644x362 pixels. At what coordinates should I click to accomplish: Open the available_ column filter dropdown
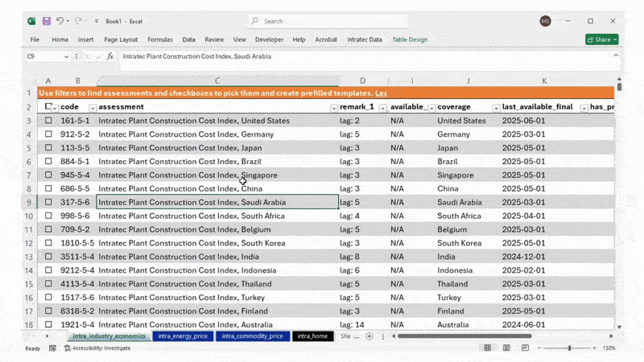pos(431,108)
